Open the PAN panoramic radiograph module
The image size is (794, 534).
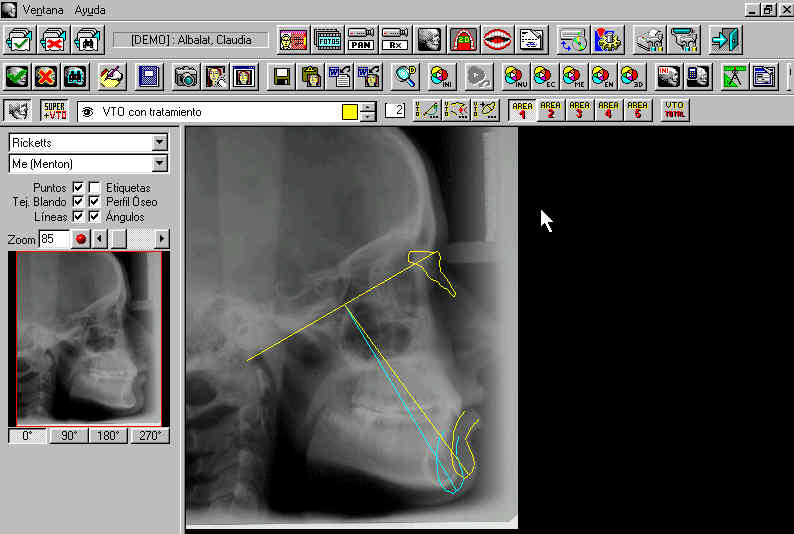[361, 39]
